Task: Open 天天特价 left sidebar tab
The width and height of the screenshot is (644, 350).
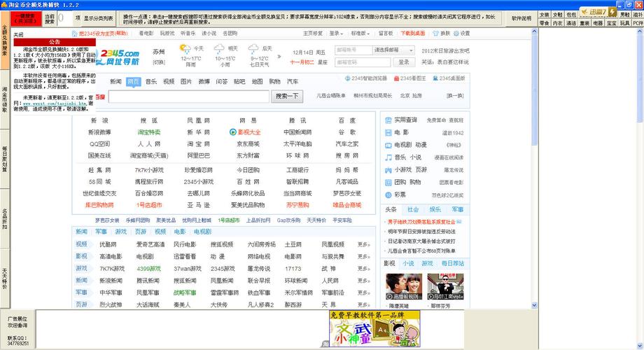Action: coord(4,278)
